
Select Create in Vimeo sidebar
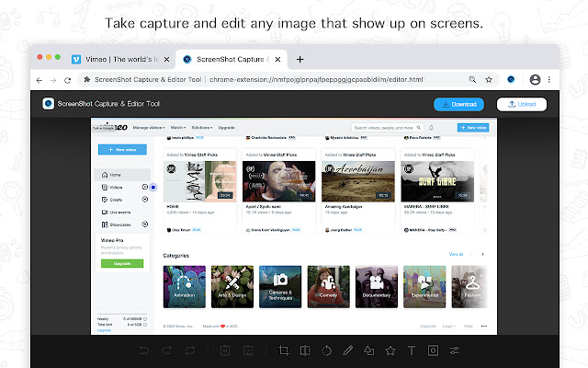(x=117, y=200)
